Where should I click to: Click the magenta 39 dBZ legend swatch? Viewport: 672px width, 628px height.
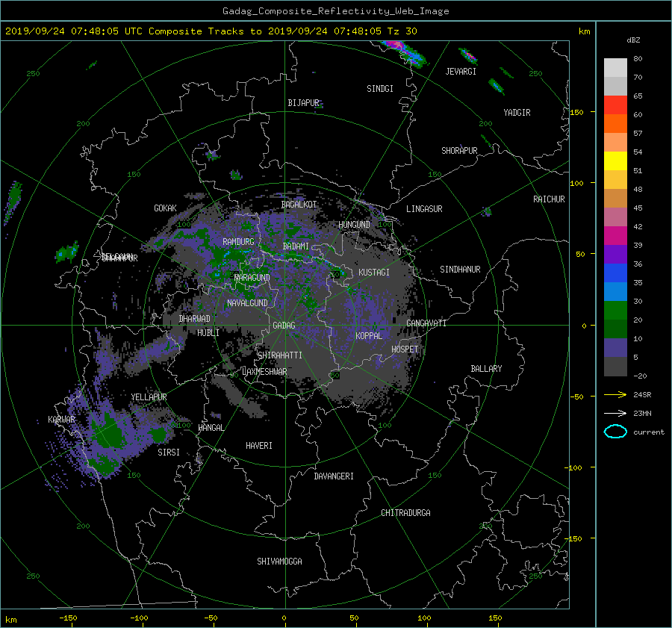pyautogui.click(x=615, y=235)
